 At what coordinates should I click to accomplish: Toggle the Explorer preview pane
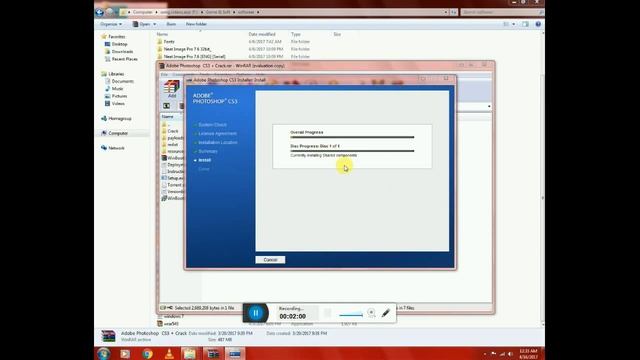(x=525, y=24)
